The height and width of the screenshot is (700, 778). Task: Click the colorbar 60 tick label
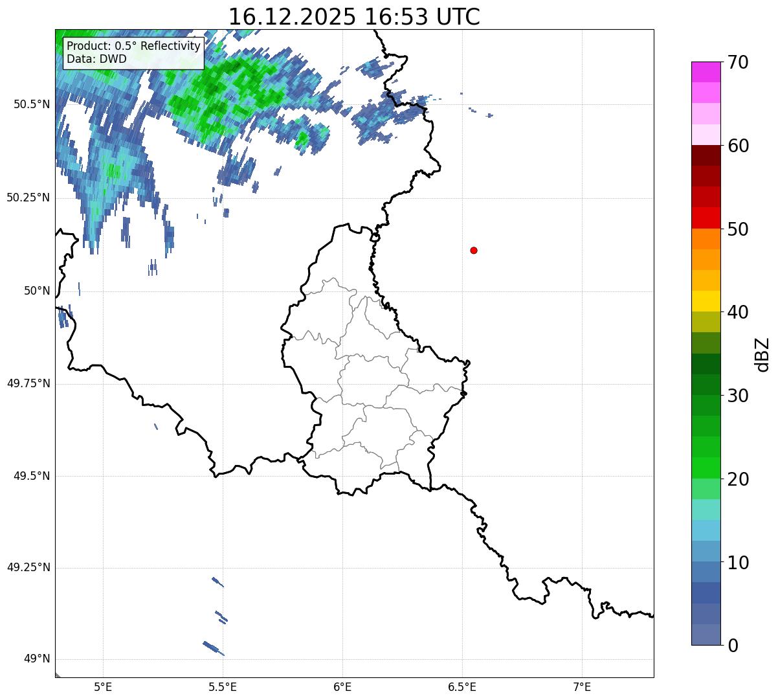click(738, 146)
